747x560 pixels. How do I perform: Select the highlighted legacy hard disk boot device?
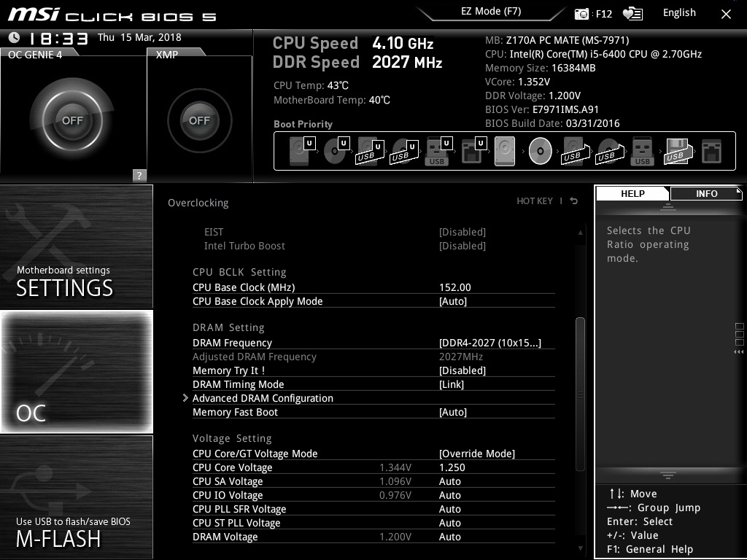point(505,151)
